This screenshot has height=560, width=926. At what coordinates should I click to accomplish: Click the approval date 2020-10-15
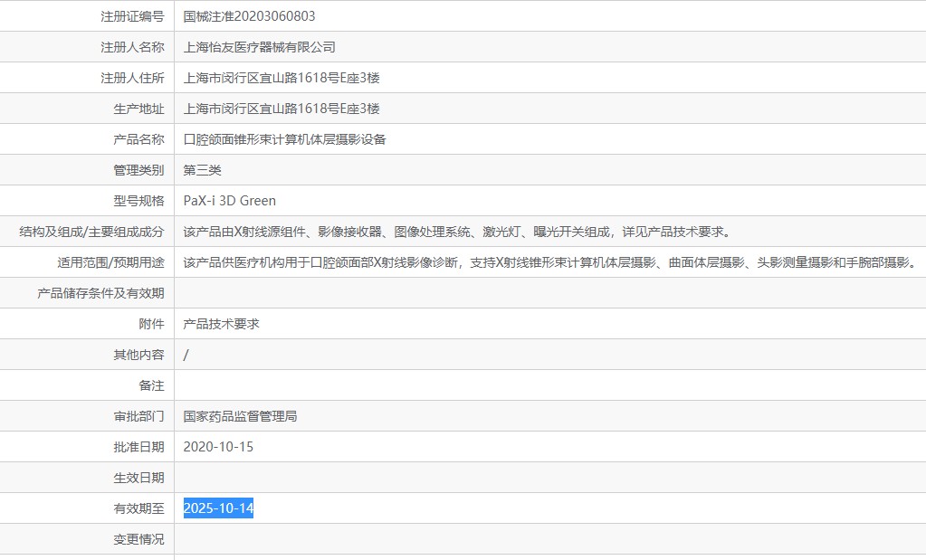coord(218,447)
